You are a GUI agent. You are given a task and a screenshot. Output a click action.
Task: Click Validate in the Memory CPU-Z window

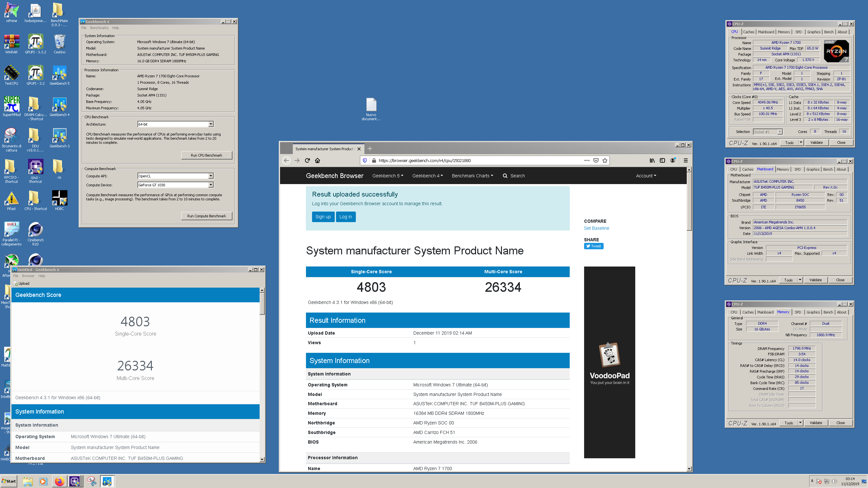[x=816, y=423]
